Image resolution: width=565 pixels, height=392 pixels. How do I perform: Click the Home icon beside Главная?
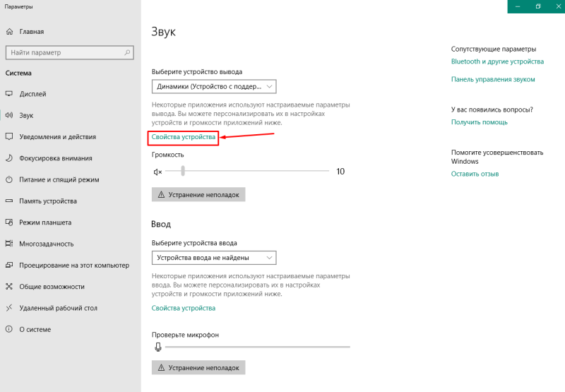click(9, 32)
